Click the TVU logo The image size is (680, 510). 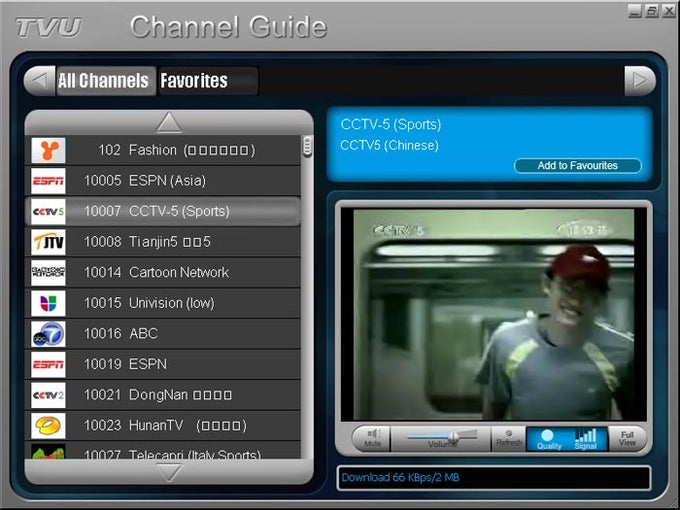click(x=49, y=27)
